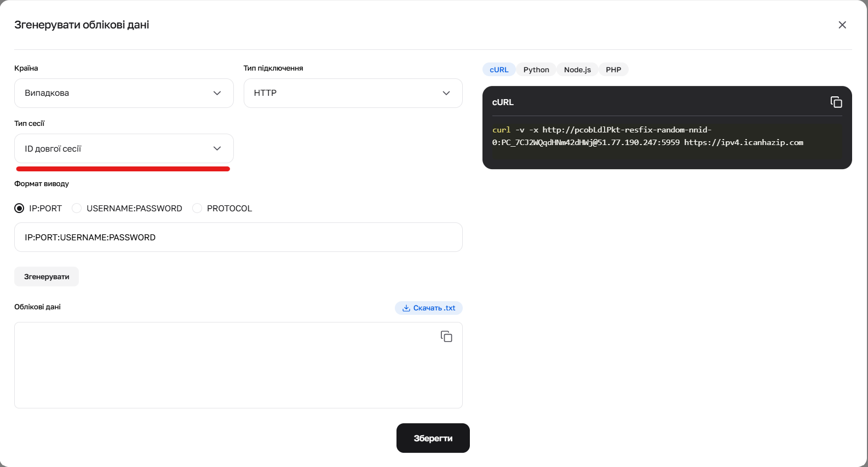Focus the IP:PORT:USERNAME:PASSWORD format field
The width and height of the screenshot is (868, 467).
[238, 237]
